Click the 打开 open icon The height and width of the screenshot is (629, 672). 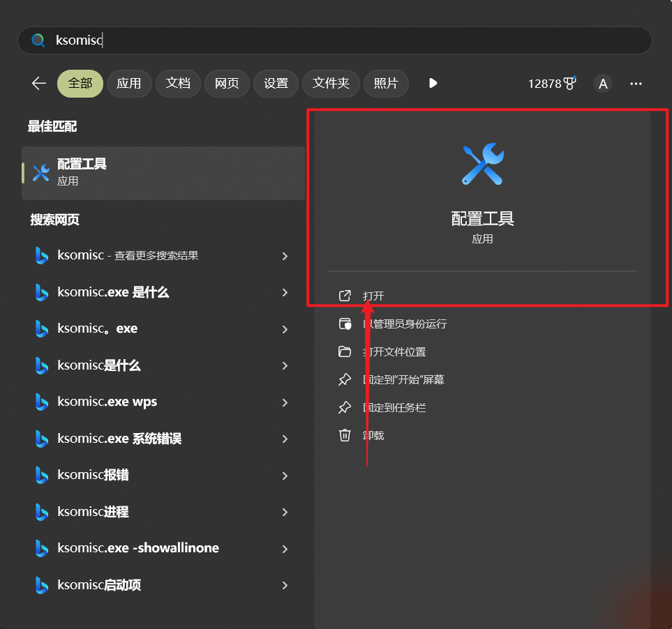click(x=345, y=296)
